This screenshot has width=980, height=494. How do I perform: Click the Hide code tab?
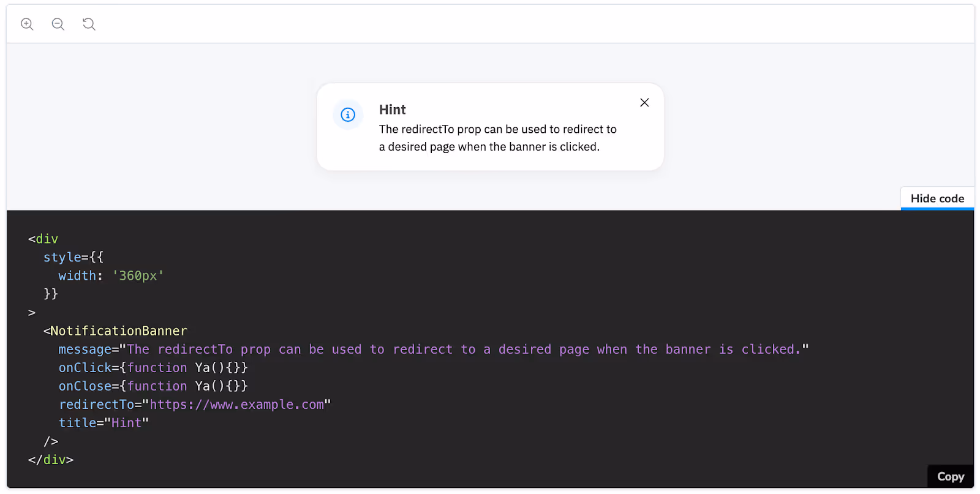tap(937, 198)
